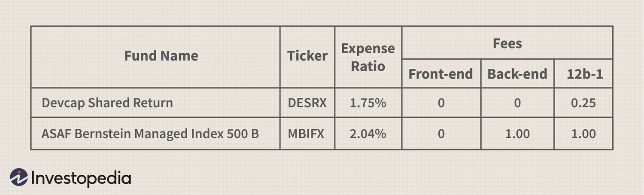This screenshot has width=644, height=195.
Task: Click the 12b-1 fees subheader
Action: (585, 74)
